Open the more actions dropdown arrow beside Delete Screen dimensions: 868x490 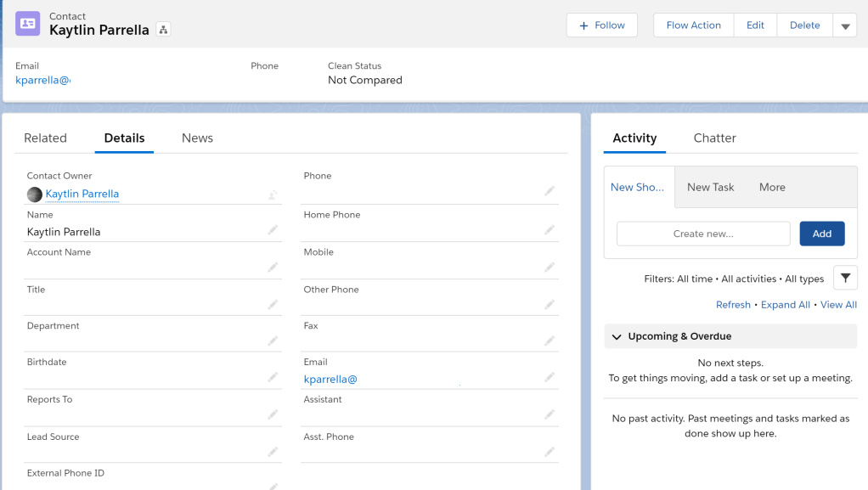pos(845,25)
